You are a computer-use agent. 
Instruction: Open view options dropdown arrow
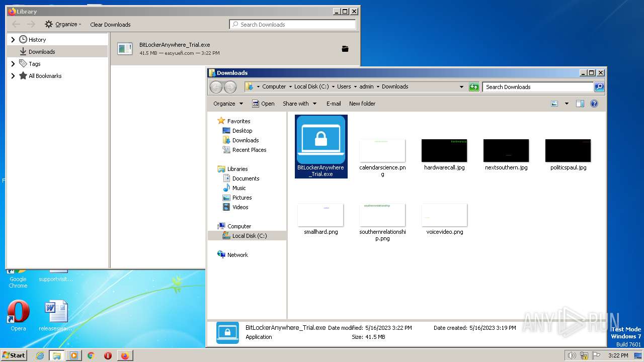point(567,104)
